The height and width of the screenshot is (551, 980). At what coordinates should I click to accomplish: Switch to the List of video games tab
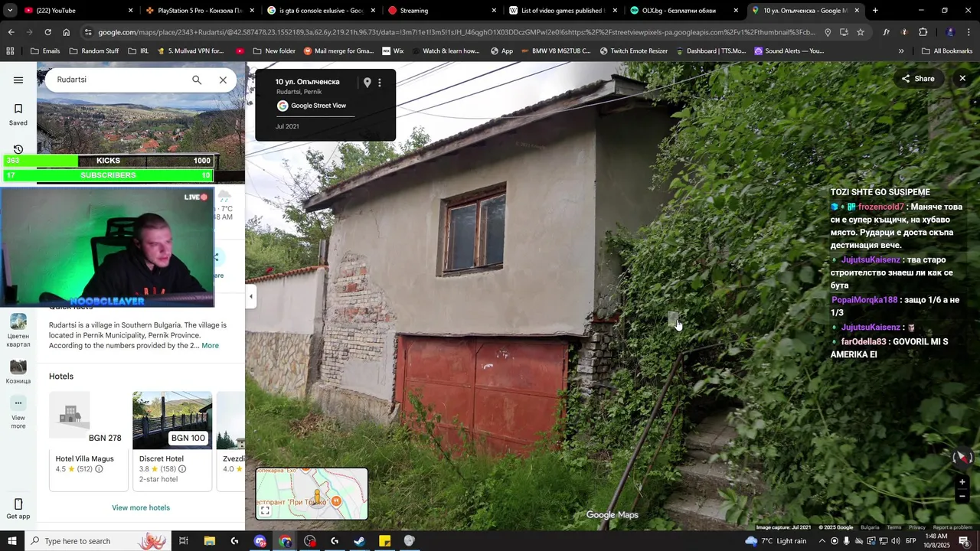coord(563,11)
